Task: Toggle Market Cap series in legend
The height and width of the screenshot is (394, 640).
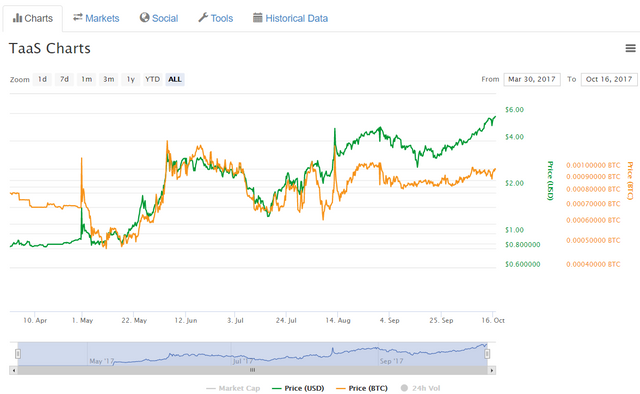Action: [x=233, y=388]
